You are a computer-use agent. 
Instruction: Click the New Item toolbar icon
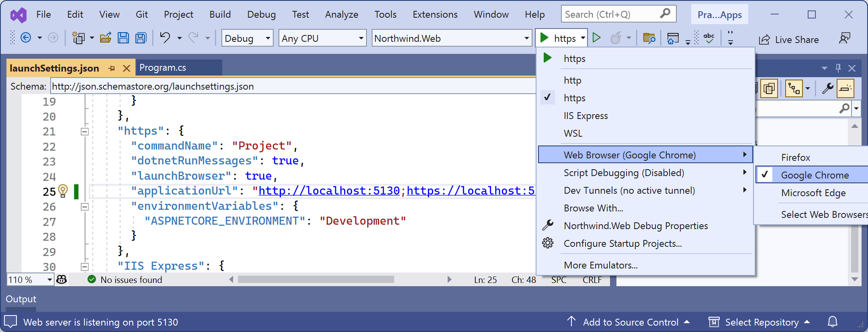tap(78, 38)
